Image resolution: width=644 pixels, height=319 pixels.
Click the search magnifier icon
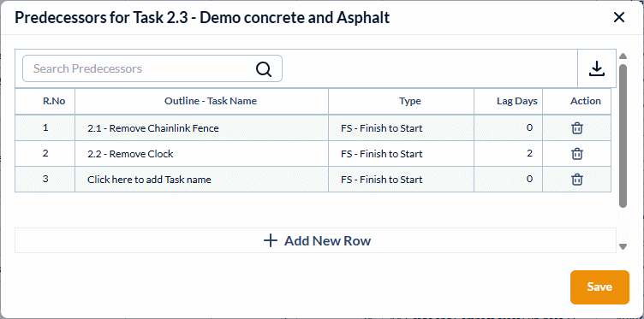[x=263, y=69]
